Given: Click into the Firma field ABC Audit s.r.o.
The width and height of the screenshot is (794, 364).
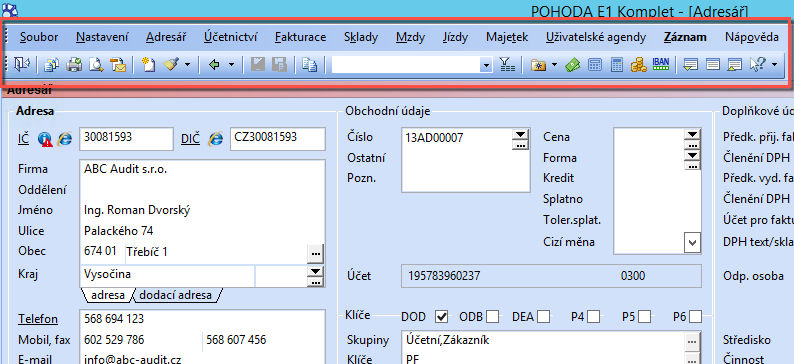Looking at the screenshot, I should [202, 170].
